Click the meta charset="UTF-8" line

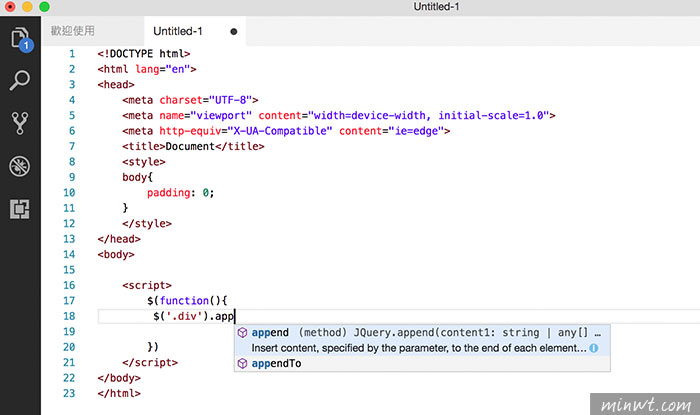click(x=190, y=100)
